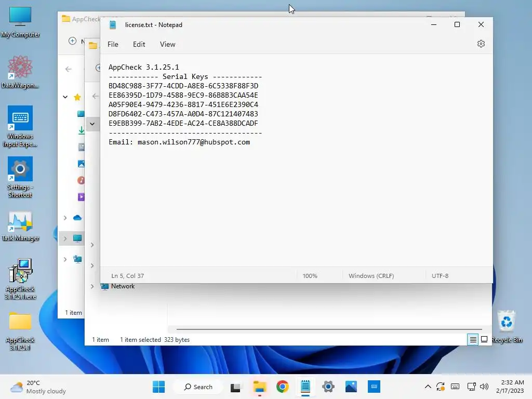Image resolution: width=532 pixels, height=399 pixels.
Task: Switch to Notepad taskbar icon
Action: pos(305,387)
